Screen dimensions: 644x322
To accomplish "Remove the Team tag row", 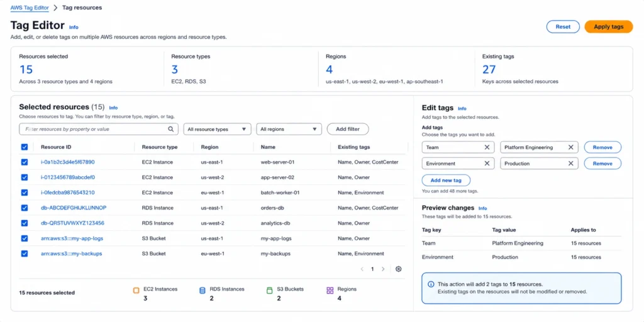I will click(602, 147).
